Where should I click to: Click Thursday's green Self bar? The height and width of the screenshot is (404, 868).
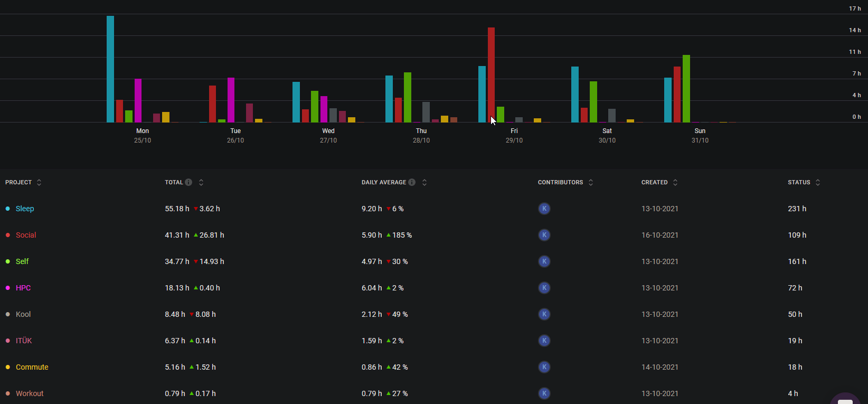pyautogui.click(x=408, y=98)
